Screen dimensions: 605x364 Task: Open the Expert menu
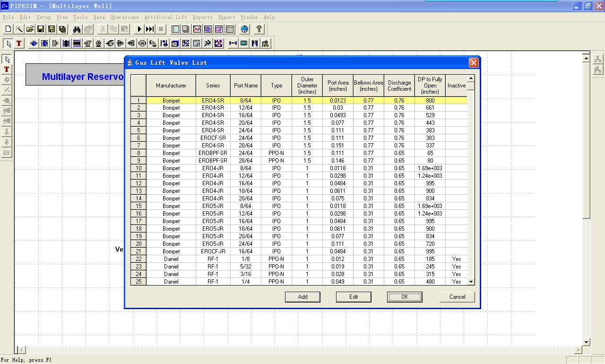(x=226, y=17)
